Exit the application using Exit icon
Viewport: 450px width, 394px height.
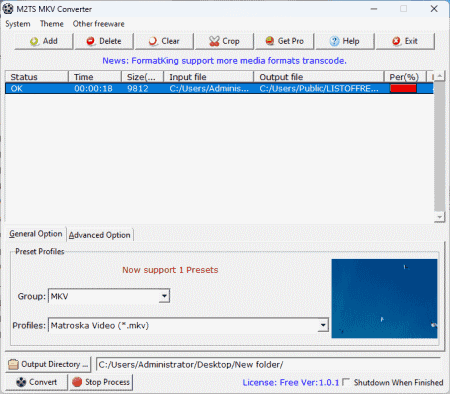point(396,41)
